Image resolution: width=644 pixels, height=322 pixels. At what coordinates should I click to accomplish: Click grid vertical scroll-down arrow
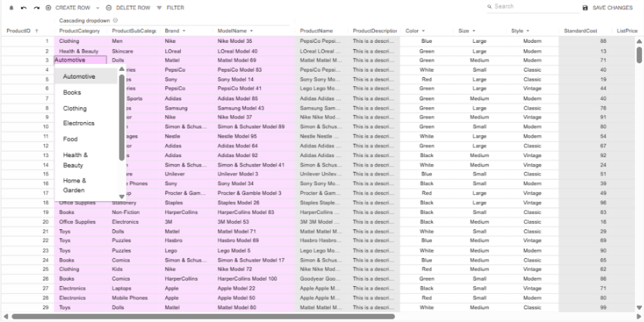639,307
